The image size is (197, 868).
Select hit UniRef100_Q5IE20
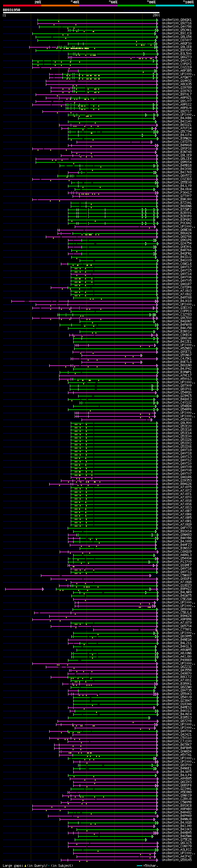pyautogui.click(x=177, y=426)
